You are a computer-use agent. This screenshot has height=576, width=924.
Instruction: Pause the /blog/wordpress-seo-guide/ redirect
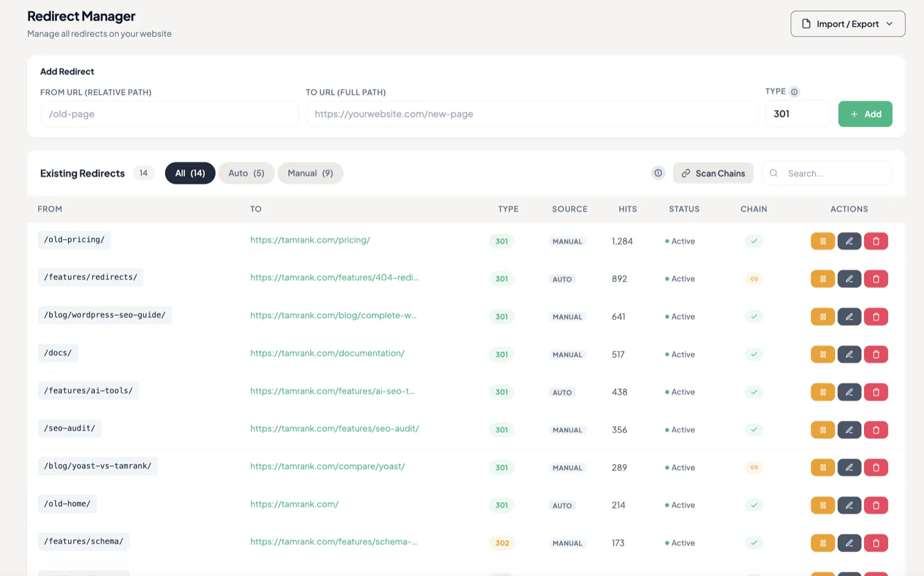click(x=822, y=317)
